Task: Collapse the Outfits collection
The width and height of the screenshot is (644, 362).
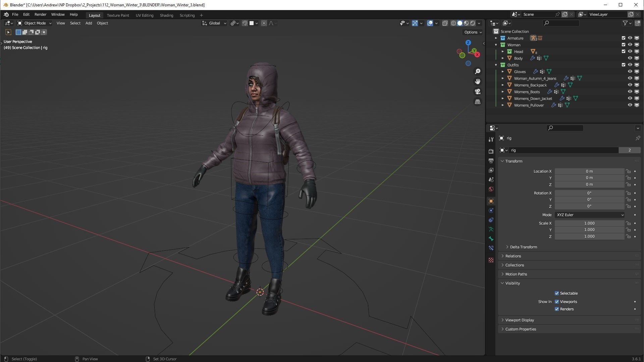Action: [496, 65]
